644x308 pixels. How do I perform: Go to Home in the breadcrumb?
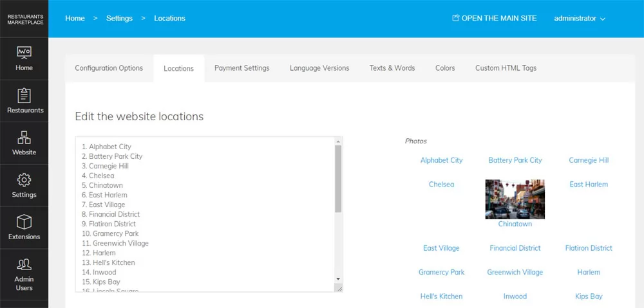(75, 19)
